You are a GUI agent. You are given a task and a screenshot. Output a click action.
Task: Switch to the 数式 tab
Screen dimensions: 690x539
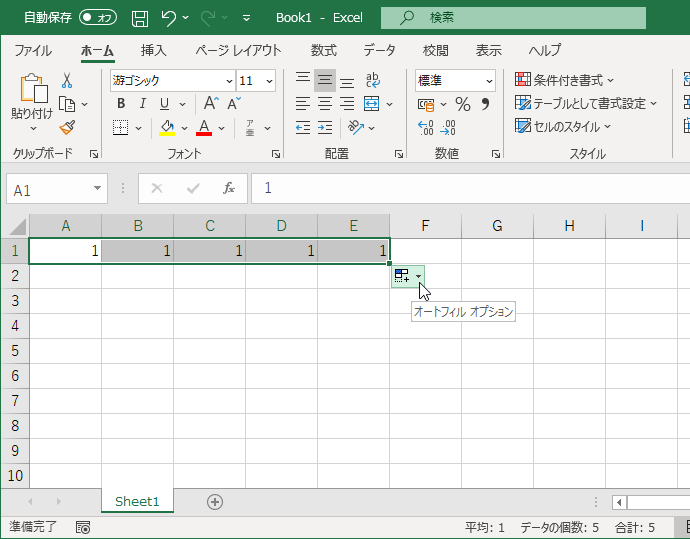pos(323,50)
